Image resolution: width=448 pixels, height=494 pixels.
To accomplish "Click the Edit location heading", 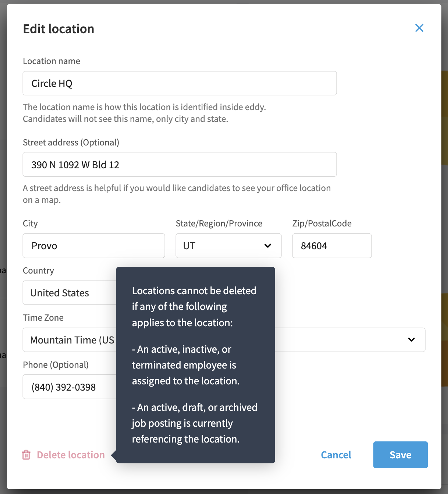I will click(x=59, y=29).
